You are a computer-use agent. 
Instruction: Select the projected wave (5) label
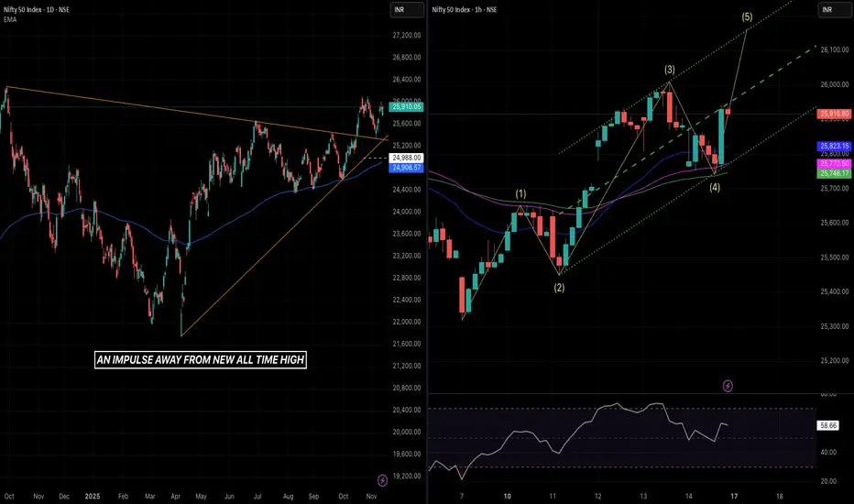coord(748,16)
